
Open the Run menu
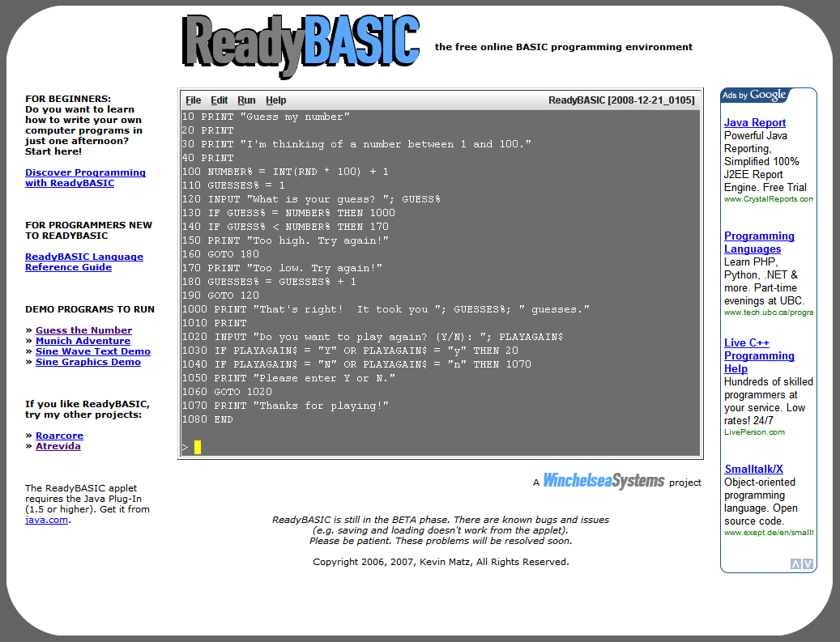246,100
